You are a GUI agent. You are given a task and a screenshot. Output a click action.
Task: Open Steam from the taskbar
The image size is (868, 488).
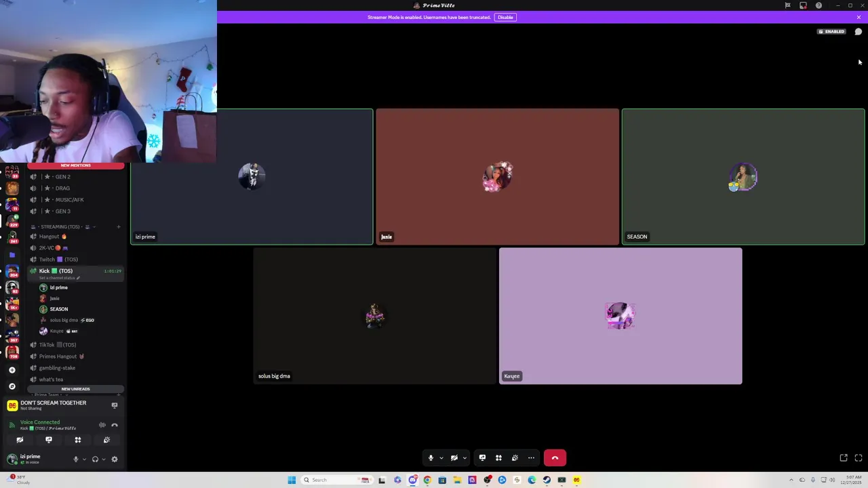click(547, 480)
